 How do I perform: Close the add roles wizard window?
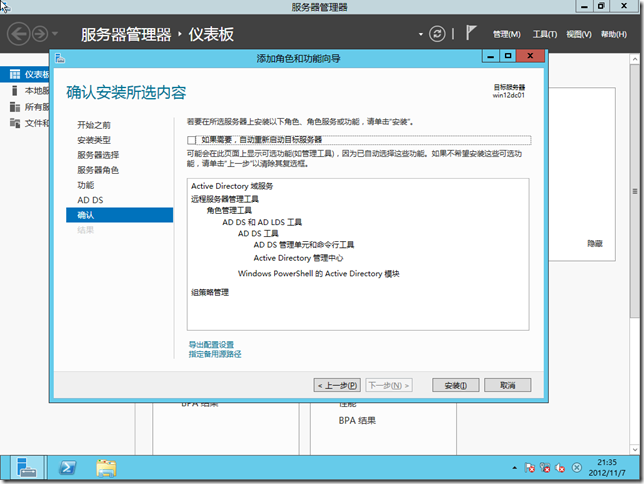[530, 56]
